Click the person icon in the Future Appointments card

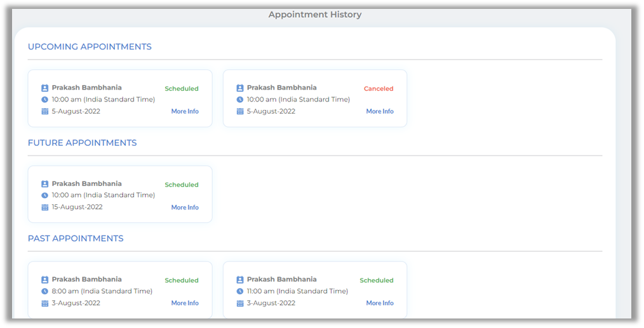coord(44,184)
